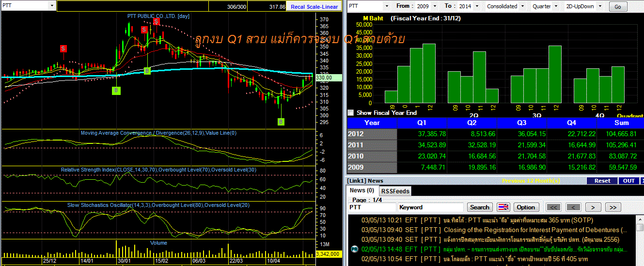Click the 2012 year row header
Screen dimensions: 644x266
372,134
